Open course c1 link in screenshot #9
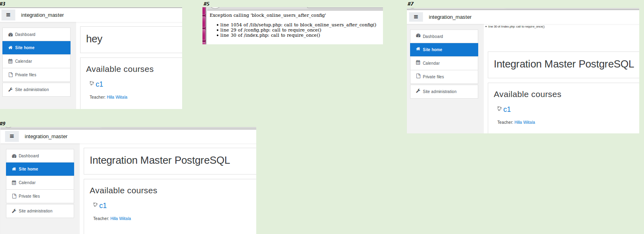644x234 pixels. pyautogui.click(x=103, y=206)
